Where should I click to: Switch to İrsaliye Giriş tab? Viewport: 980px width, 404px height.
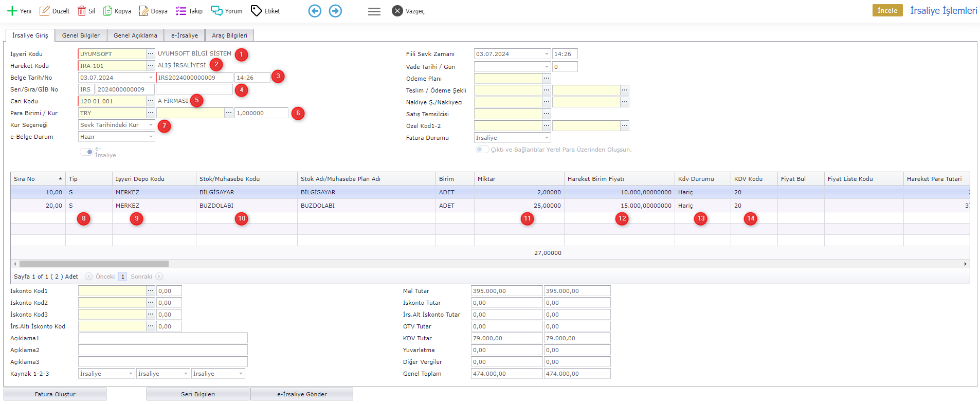[30, 35]
